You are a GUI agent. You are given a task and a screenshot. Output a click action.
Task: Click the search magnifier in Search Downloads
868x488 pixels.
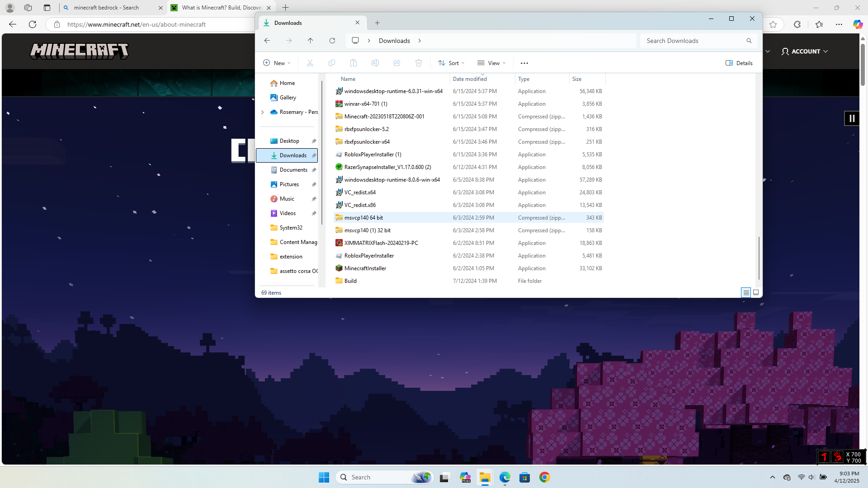pos(749,41)
